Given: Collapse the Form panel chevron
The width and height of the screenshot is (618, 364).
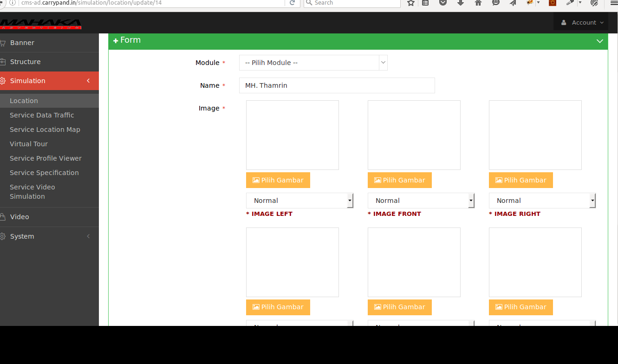Looking at the screenshot, I should (x=599, y=41).
